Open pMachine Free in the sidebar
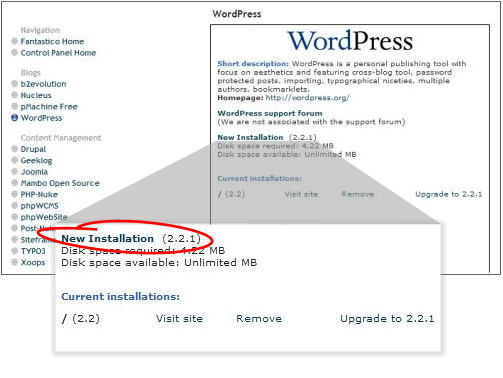 (49, 106)
